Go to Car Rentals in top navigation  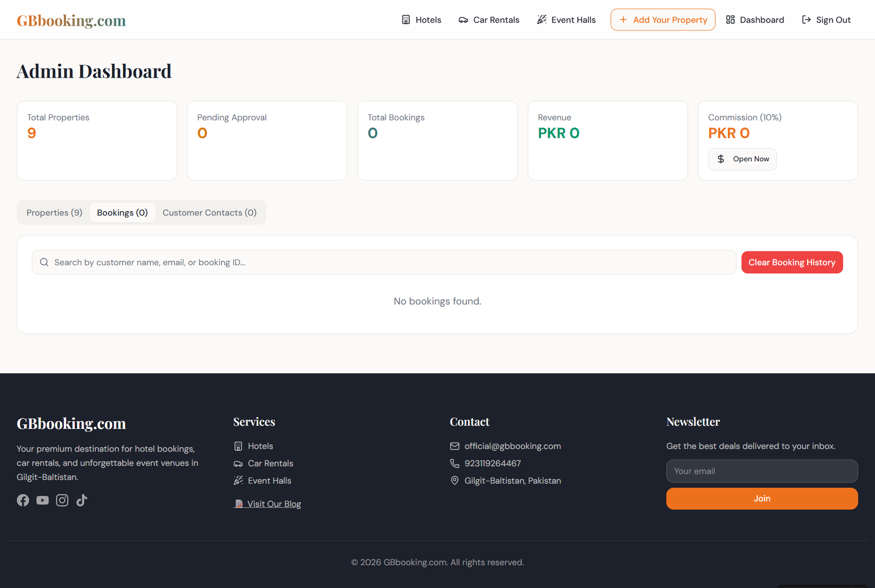point(489,20)
